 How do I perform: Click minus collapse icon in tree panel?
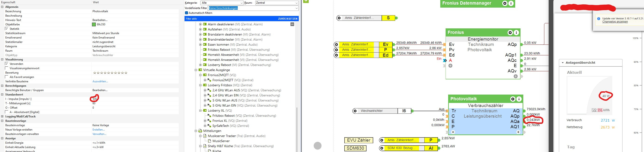(292, 24)
